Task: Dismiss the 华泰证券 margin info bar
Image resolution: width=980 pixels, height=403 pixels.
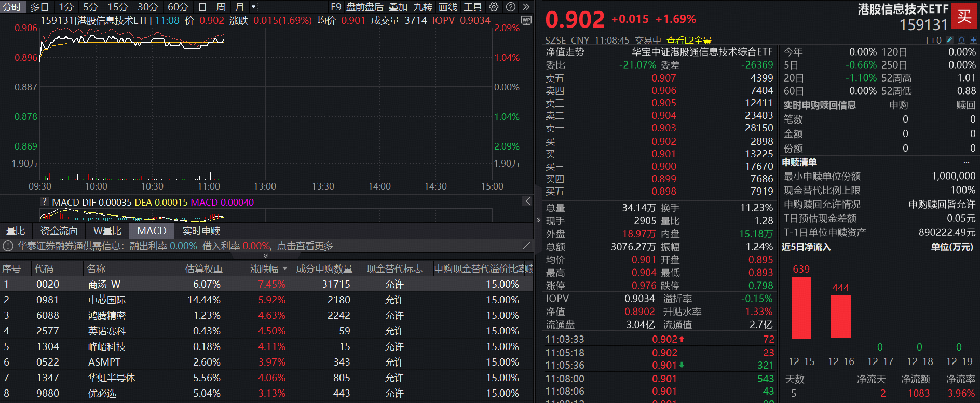Action: 526,246
